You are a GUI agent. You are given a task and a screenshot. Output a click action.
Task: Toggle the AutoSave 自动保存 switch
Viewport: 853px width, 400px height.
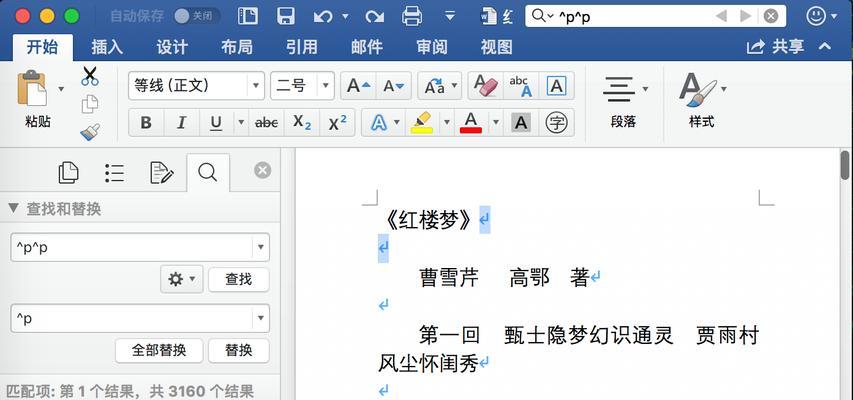point(197,16)
